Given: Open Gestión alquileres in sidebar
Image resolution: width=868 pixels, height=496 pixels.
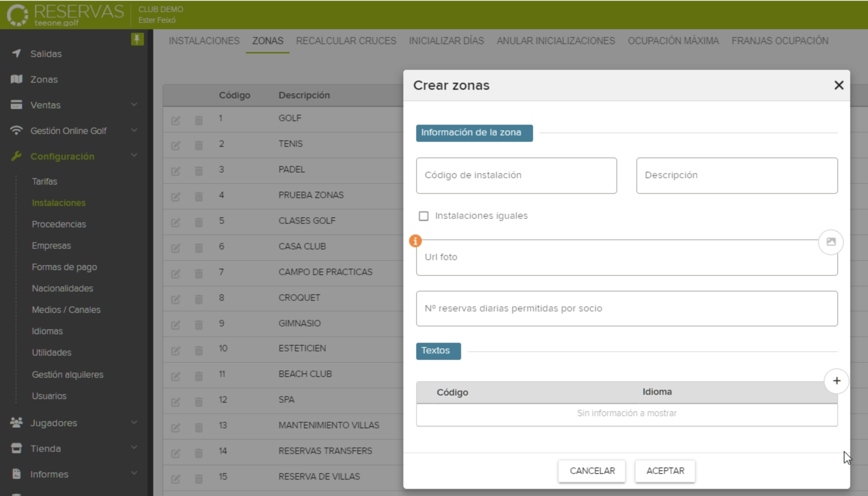Looking at the screenshot, I should 68,374.
